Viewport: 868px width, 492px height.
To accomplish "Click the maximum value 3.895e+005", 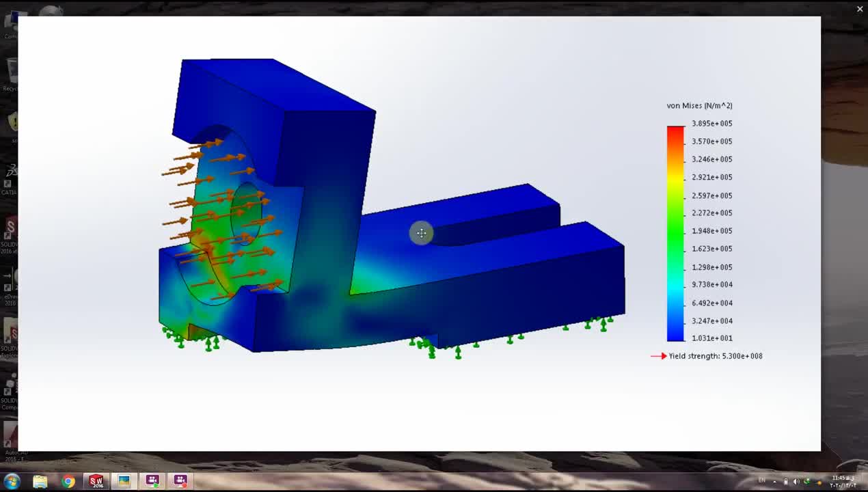I will [x=711, y=124].
